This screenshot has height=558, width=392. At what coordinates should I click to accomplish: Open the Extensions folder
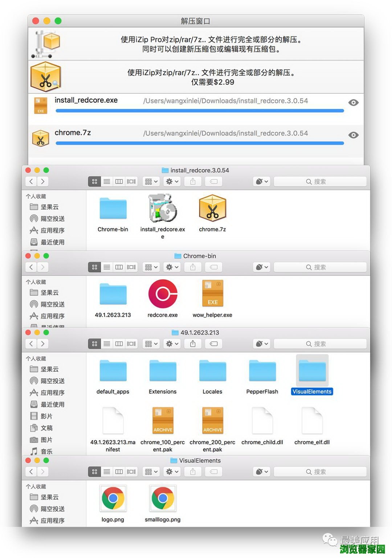[163, 372]
